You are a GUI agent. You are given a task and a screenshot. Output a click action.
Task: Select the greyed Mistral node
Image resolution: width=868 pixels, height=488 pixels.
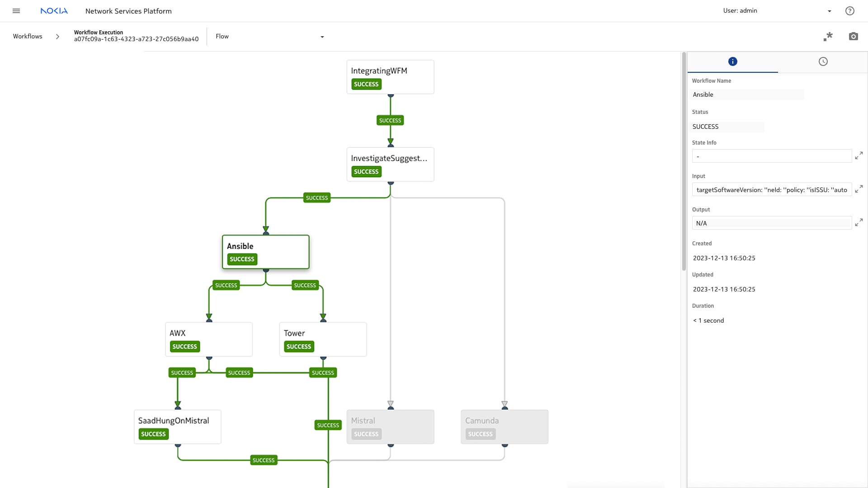coord(390,427)
